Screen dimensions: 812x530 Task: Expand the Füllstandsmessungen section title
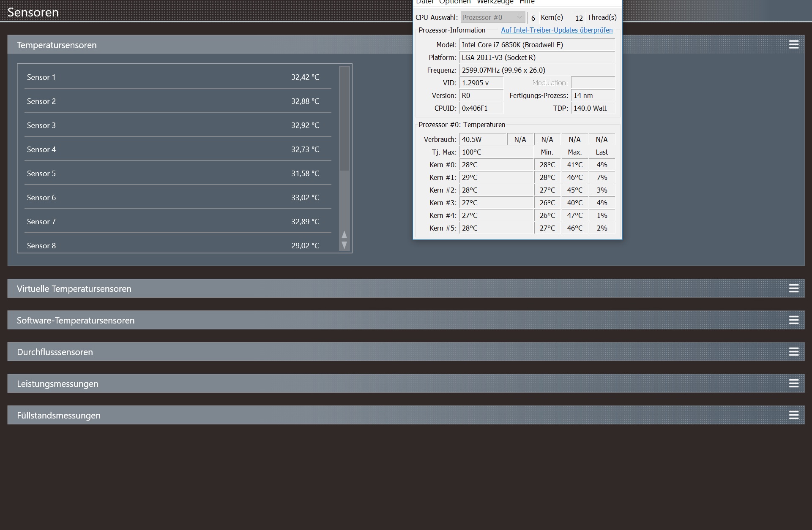coord(59,416)
